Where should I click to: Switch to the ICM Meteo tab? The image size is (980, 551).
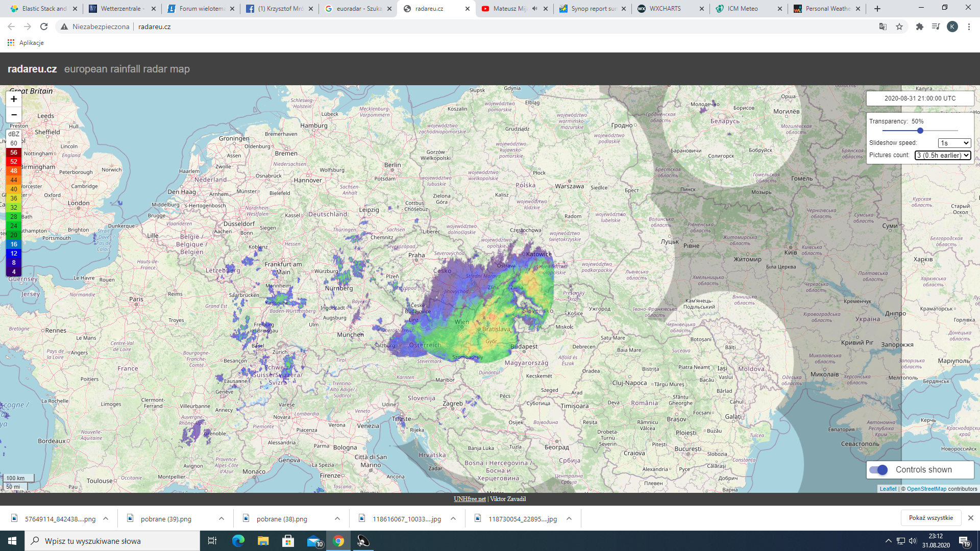(x=742, y=9)
